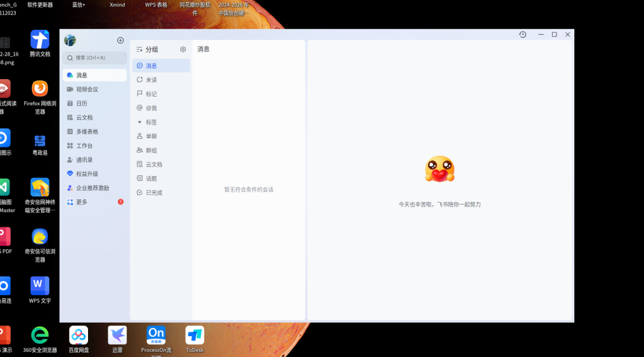Open the 分组 settings gear icon
The height and width of the screenshot is (357, 644).
[x=183, y=49]
